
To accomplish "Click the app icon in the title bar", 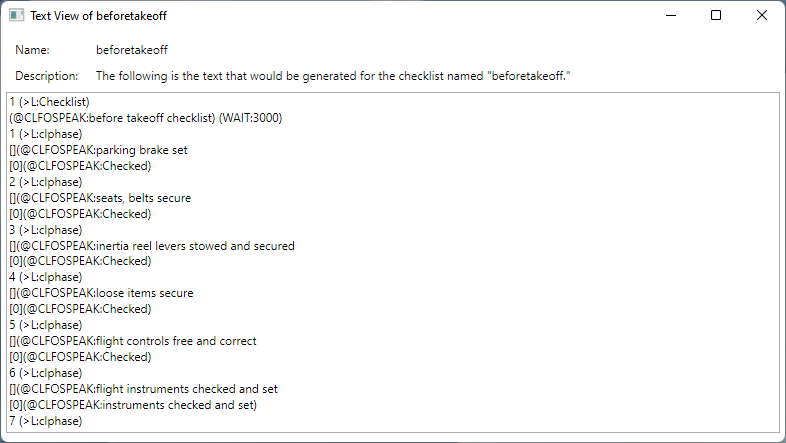I will pyautogui.click(x=17, y=16).
